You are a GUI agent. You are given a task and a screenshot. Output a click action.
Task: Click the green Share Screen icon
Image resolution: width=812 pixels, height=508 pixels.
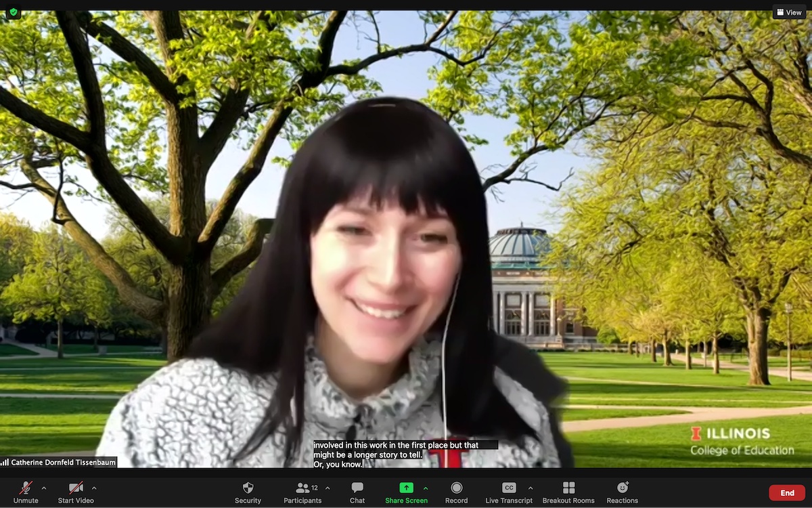tap(406, 488)
